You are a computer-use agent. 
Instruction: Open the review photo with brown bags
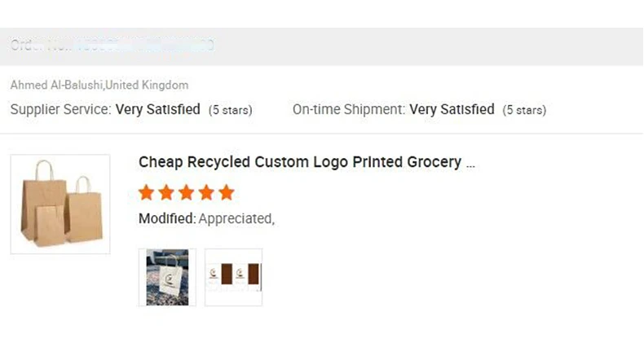(x=233, y=278)
